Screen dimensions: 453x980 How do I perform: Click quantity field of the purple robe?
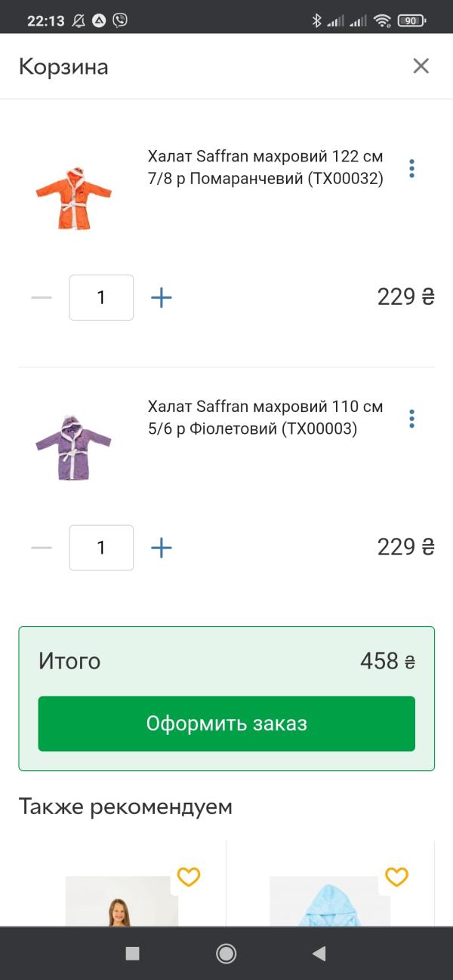point(101,548)
